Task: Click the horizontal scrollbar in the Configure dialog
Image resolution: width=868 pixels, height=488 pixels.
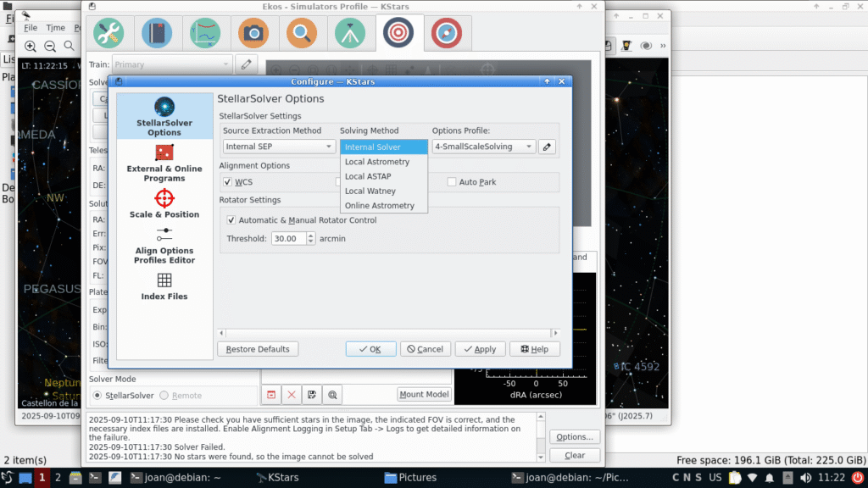Action: point(388,333)
